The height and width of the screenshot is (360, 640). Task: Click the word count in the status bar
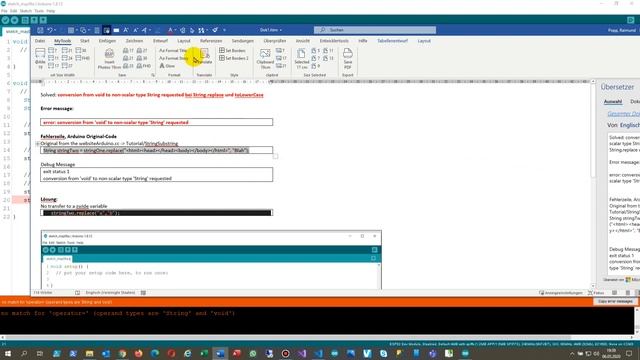(x=43, y=293)
